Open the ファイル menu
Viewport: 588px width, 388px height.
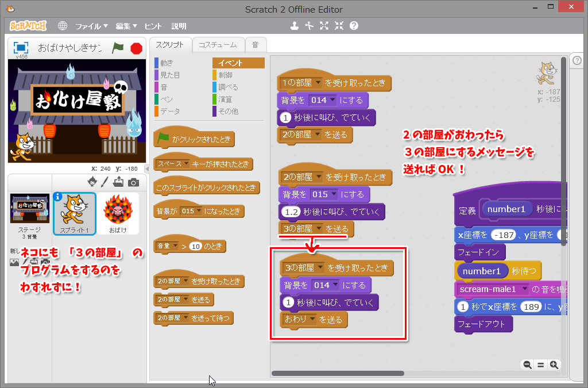coord(91,26)
